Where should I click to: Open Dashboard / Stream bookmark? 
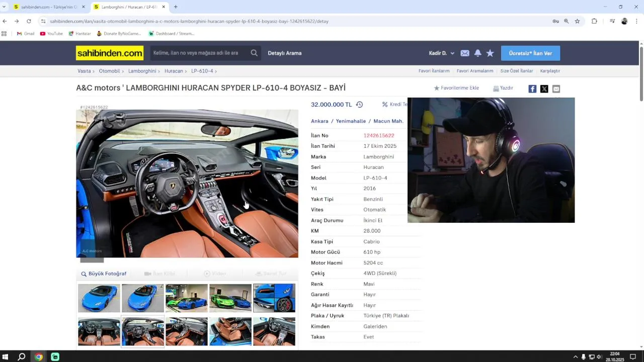[171, 34]
